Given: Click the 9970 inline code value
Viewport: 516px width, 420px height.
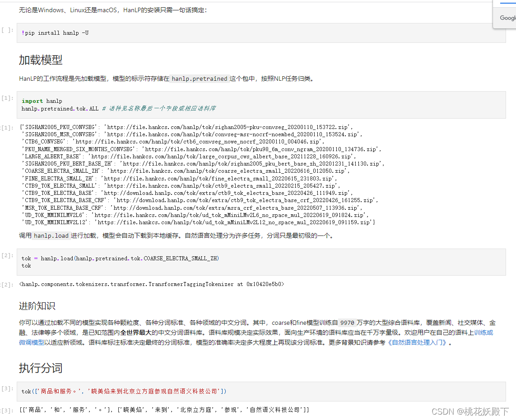Looking at the screenshot, I should click(347, 323).
